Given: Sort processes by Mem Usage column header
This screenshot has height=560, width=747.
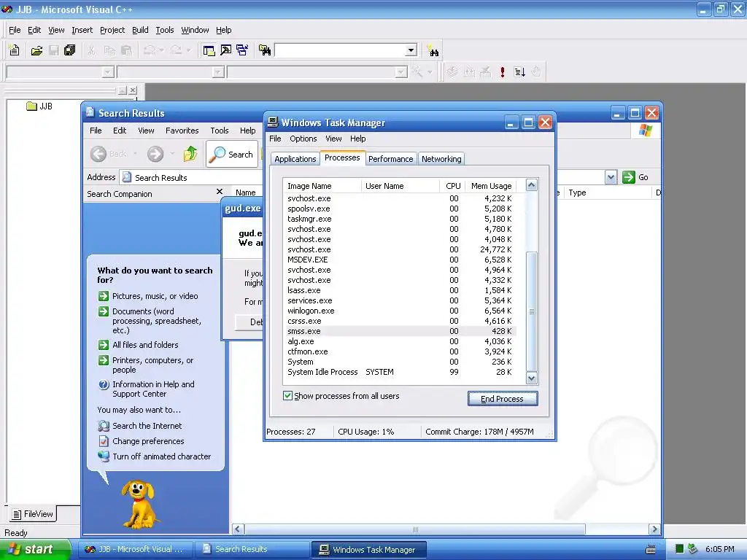Looking at the screenshot, I should click(x=491, y=186).
